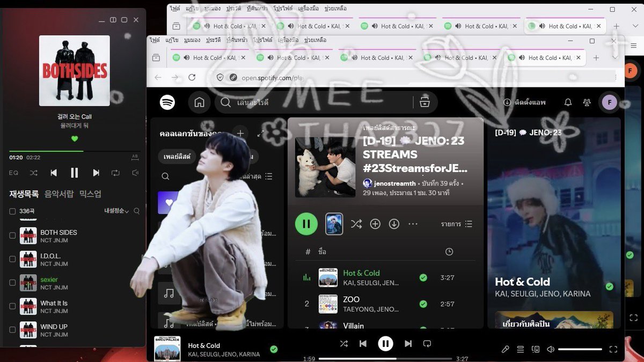
Task: Switch to the 재생목록 tab
Action: (24, 194)
